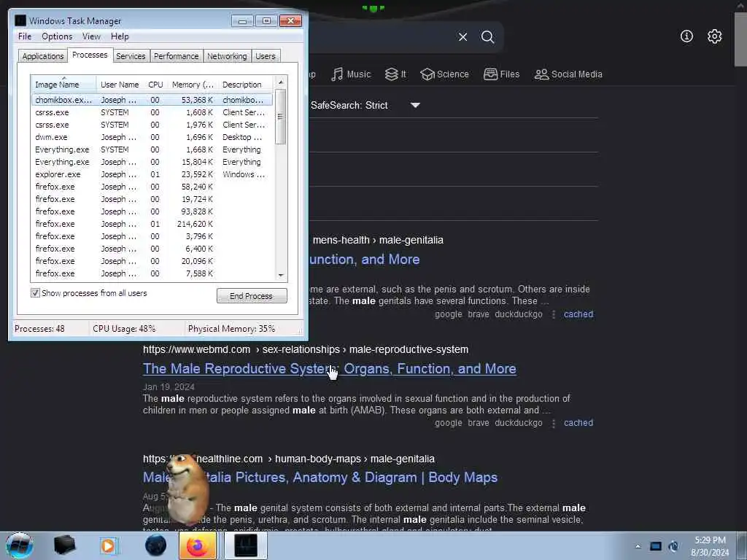Switch to the Users tab
This screenshot has width=747, height=560.
click(x=266, y=56)
